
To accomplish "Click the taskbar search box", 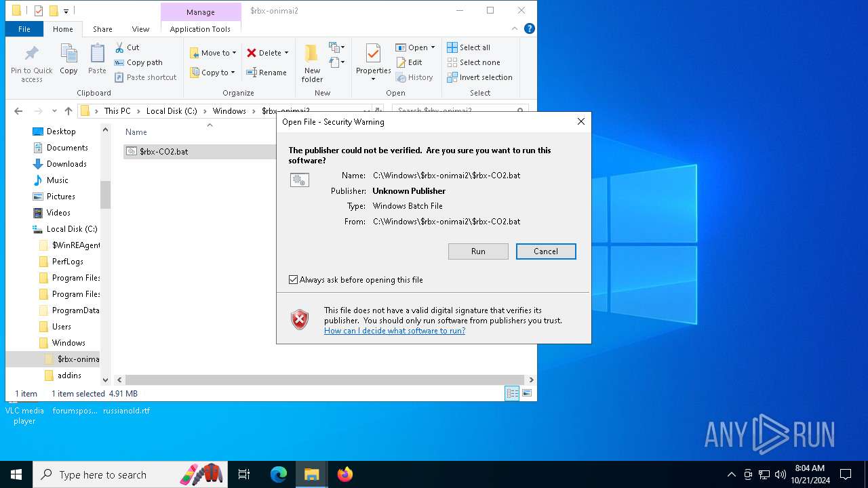I will point(132,474).
